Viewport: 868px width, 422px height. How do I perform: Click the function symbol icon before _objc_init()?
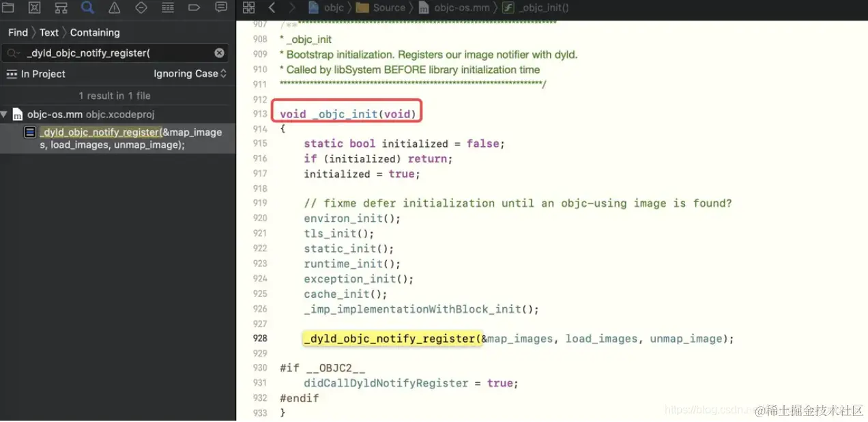click(507, 8)
